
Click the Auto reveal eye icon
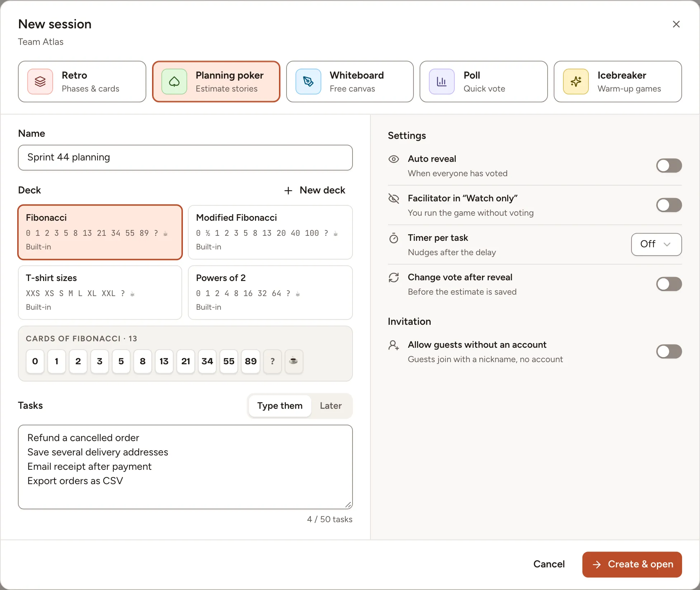click(394, 159)
